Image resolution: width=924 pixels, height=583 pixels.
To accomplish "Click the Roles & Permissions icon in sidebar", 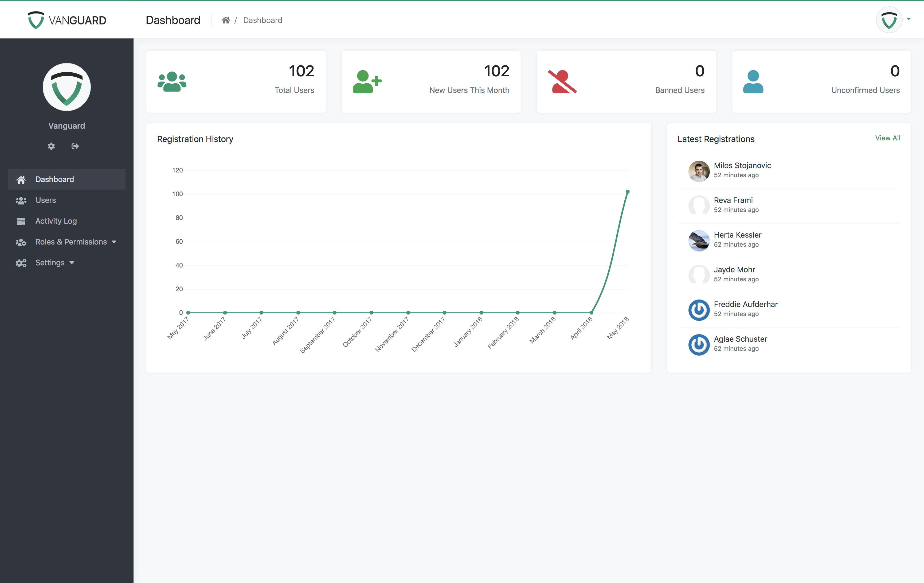I will pos(19,241).
